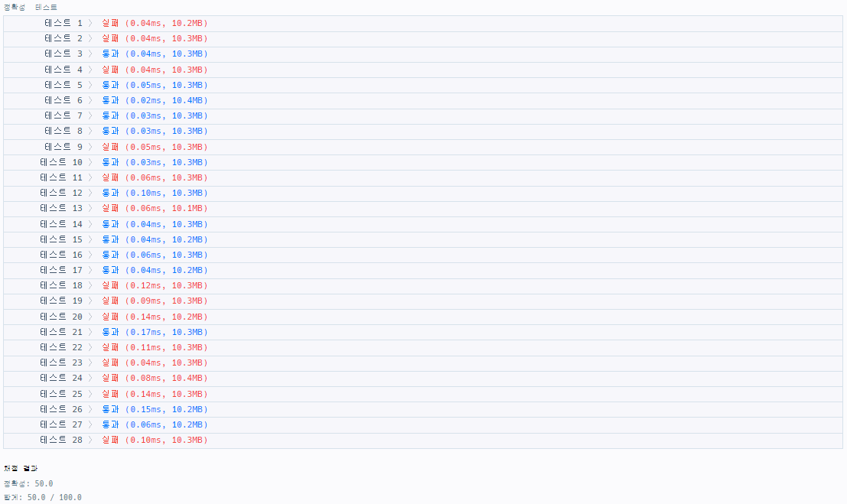Select the 테스트 9 failed result row
Screen dimensions: 847x504
point(423,147)
